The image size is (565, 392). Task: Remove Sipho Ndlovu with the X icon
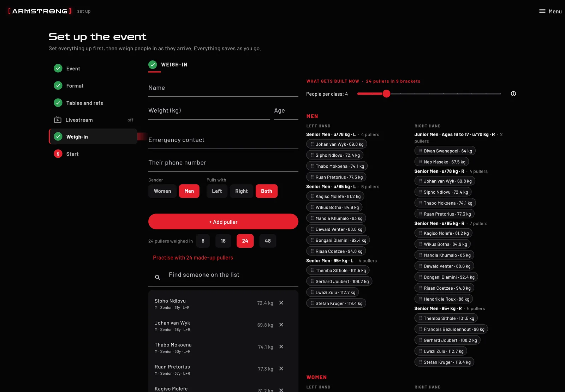point(281,303)
